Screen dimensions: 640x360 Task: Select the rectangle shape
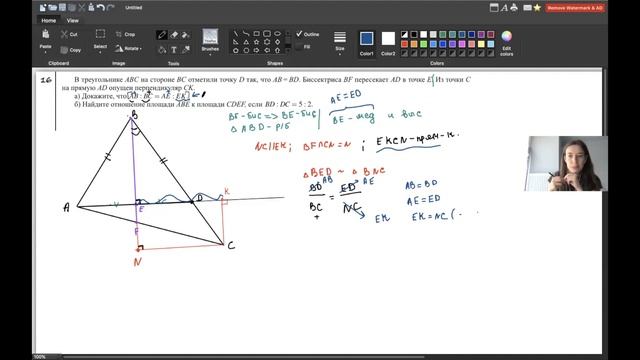(256, 33)
